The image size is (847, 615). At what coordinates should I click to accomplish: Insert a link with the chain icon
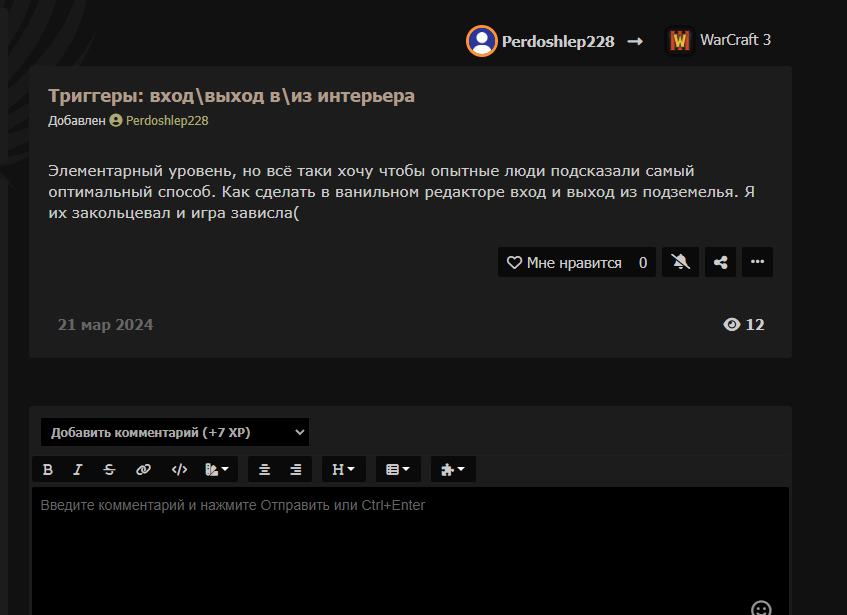click(x=143, y=469)
